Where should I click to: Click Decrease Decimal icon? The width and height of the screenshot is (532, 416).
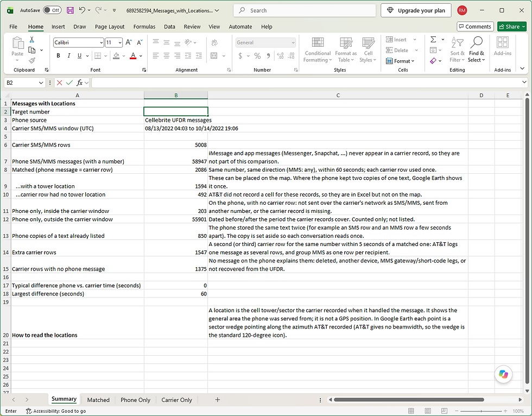[x=291, y=55]
